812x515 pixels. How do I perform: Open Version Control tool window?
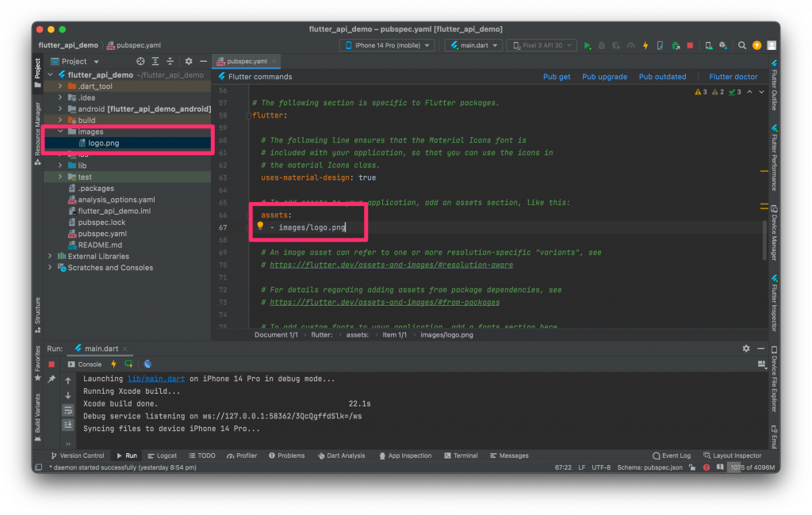pyautogui.click(x=78, y=456)
